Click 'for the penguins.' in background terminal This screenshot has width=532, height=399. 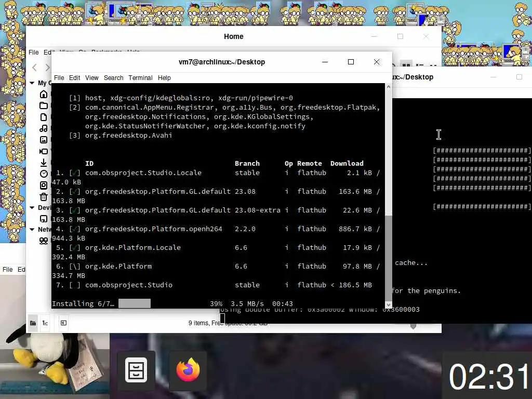[427, 290]
